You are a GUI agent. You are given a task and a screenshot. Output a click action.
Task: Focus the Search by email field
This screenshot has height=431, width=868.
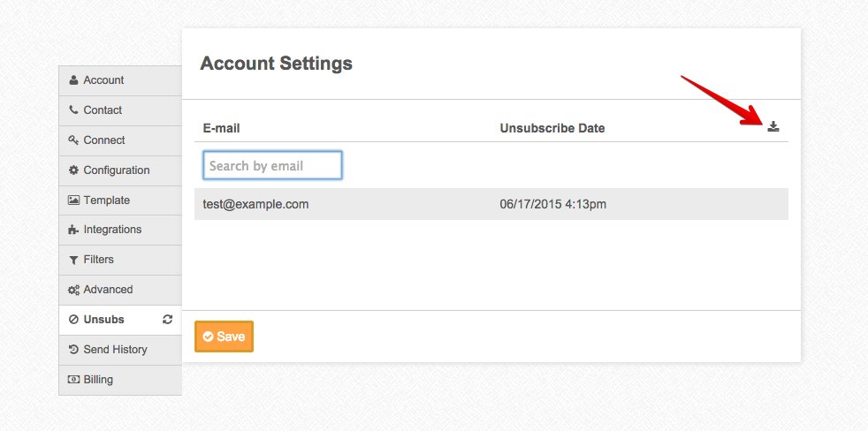[272, 165]
